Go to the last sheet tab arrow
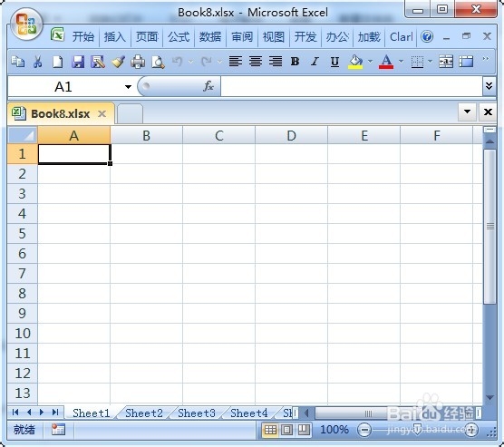Viewport: 504px width, 447px height. pyautogui.click(x=55, y=412)
